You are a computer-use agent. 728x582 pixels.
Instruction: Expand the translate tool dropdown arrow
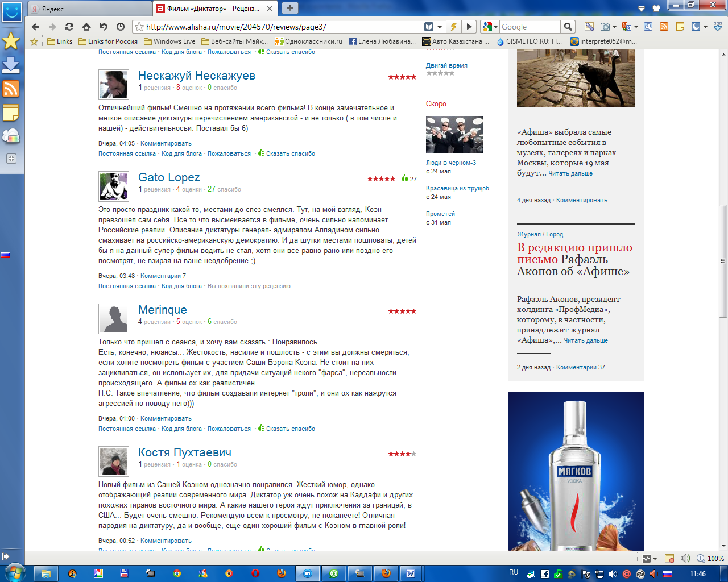[636, 27]
